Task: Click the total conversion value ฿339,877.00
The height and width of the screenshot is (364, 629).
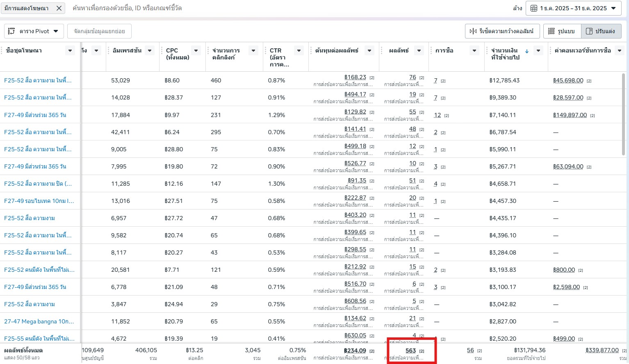Action: tap(602, 350)
